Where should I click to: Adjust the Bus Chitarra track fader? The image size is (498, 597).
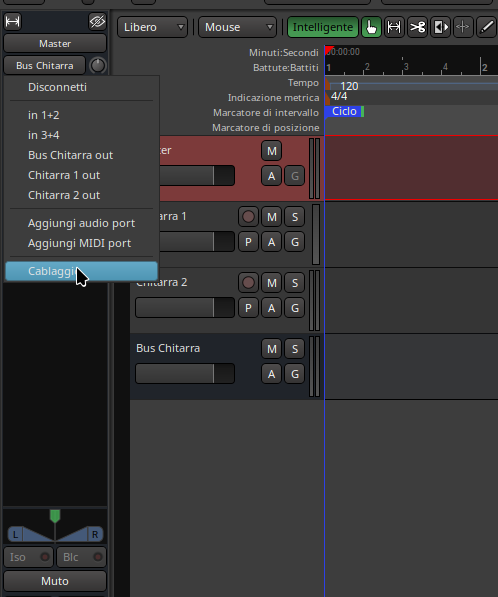point(185,374)
